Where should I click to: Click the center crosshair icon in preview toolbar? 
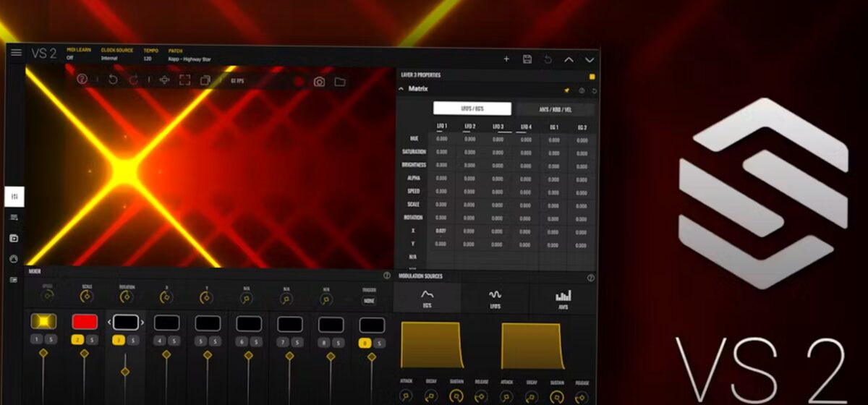[x=164, y=80]
